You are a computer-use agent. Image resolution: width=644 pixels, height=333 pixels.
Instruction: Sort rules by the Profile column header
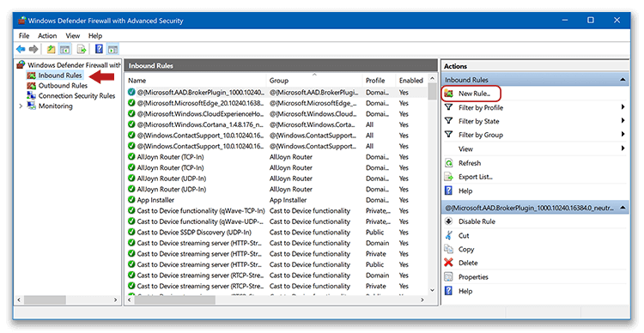click(379, 81)
